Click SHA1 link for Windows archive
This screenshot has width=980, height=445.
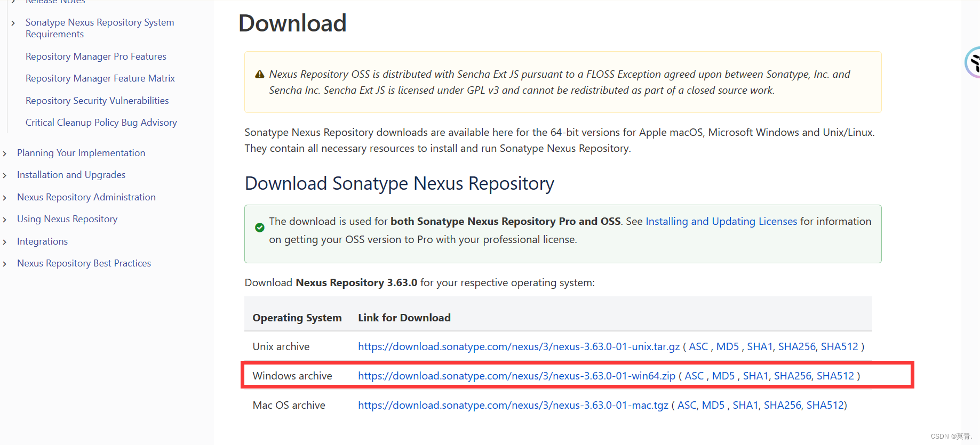[756, 376]
